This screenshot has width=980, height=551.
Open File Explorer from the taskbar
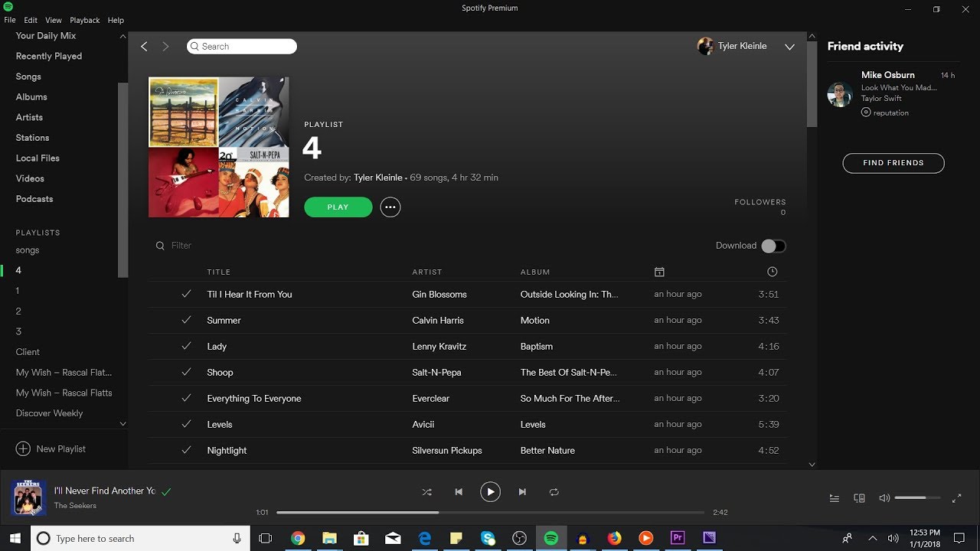pyautogui.click(x=329, y=539)
